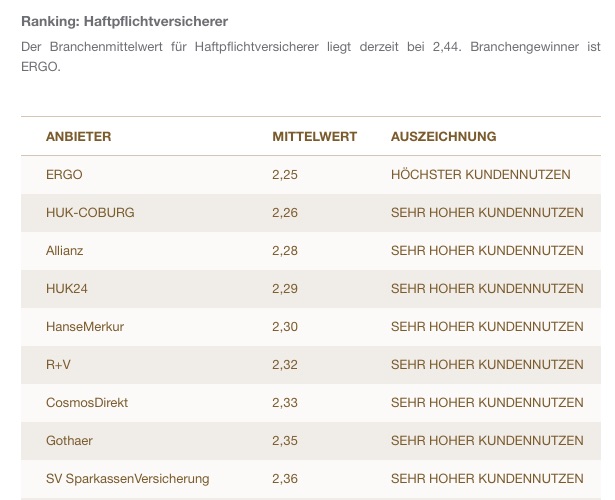The image size is (615, 500).
Task: Select the 2,32 value for R+V
Action: click(285, 365)
